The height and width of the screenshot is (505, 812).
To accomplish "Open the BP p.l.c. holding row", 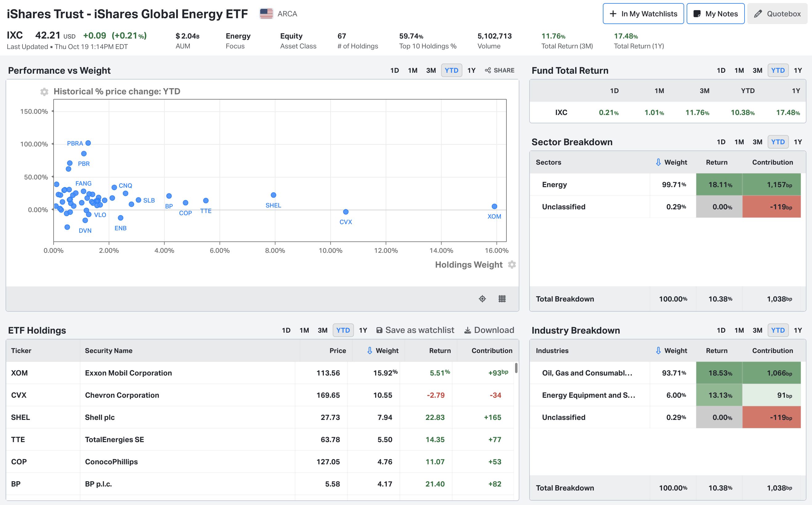I will pos(260,484).
